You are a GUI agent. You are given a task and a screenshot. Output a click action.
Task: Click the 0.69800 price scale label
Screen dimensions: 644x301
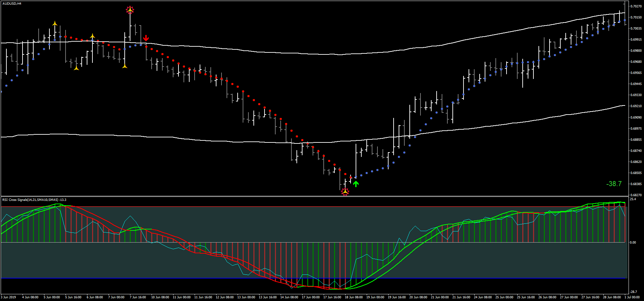(636, 50)
